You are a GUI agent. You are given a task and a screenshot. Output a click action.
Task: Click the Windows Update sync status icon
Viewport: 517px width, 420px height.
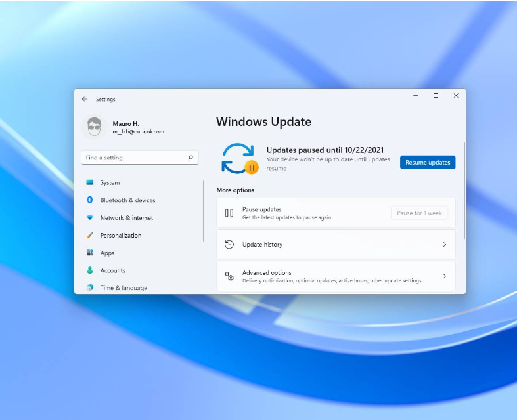tap(240, 159)
